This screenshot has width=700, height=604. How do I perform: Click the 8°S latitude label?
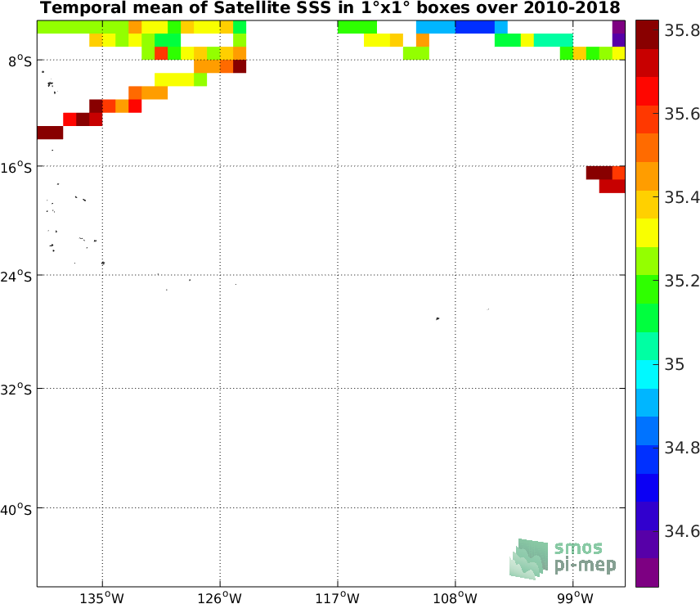pyautogui.click(x=20, y=61)
